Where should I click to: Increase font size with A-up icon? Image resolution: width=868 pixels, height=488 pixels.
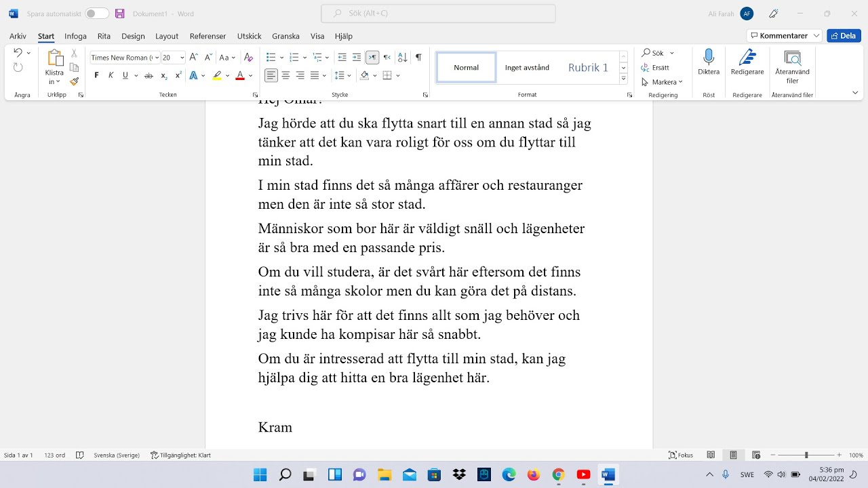click(x=194, y=58)
